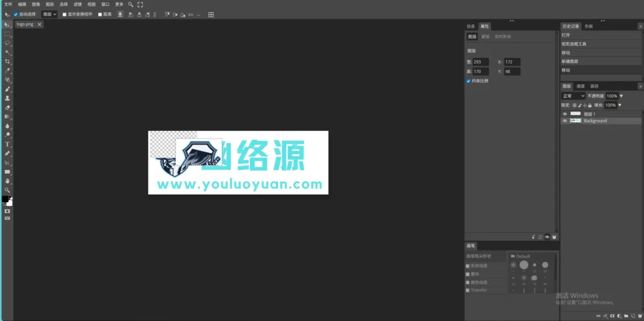644x321 pixels.
Task: Click the foreground black color swatch
Action: click(x=5, y=199)
